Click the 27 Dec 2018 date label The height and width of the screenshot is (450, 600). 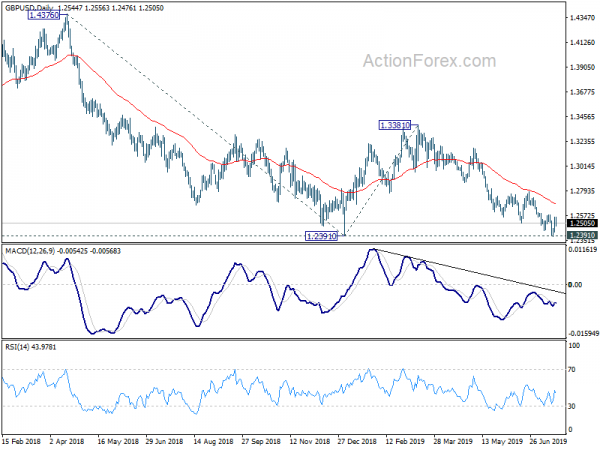click(357, 441)
